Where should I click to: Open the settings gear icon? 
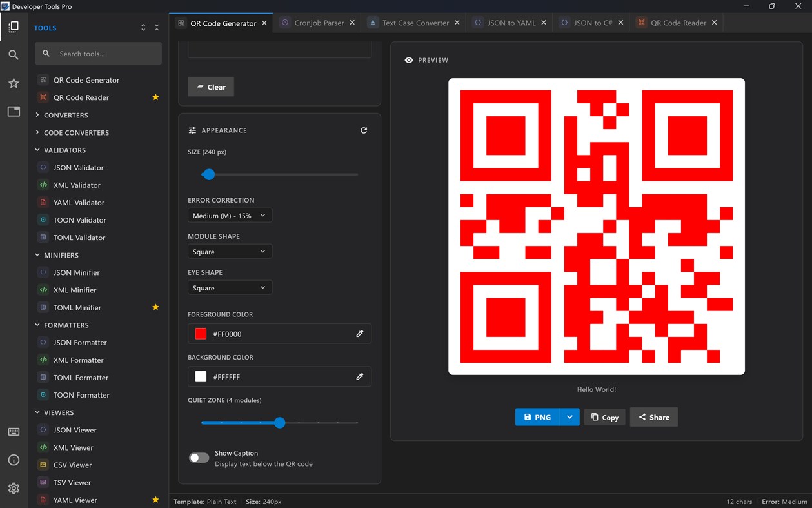(x=14, y=488)
